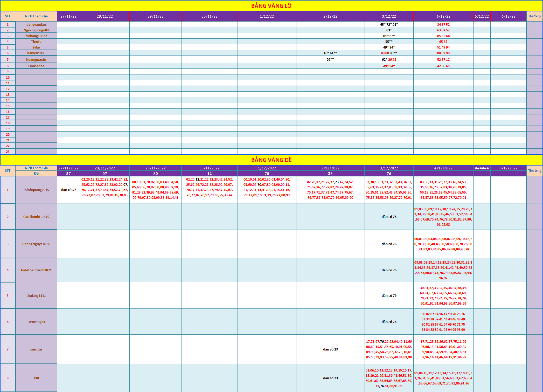Select 'dàn có 23' in cuicute row
543x392 pixels.
[330, 349]
